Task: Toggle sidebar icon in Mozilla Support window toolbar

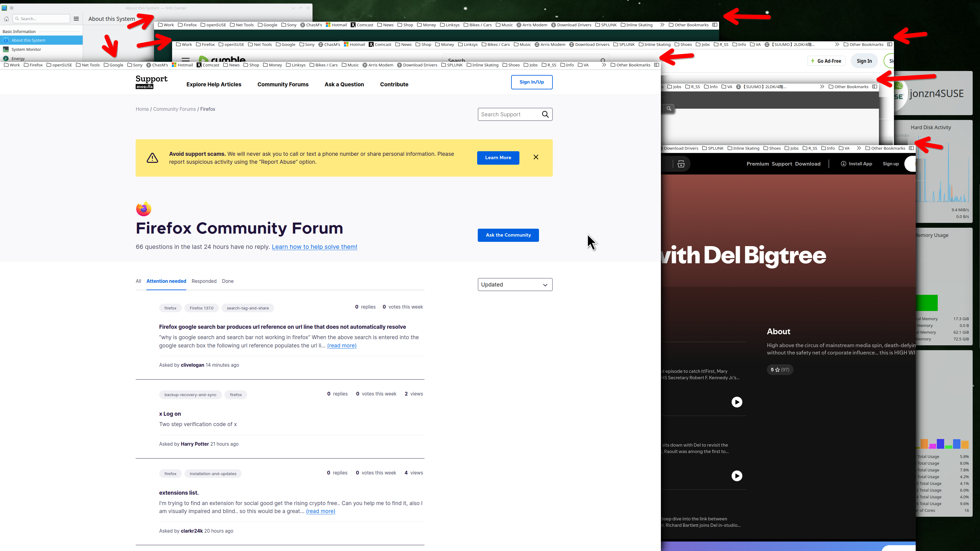Action: pyautogui.click(x=656, y=65)
